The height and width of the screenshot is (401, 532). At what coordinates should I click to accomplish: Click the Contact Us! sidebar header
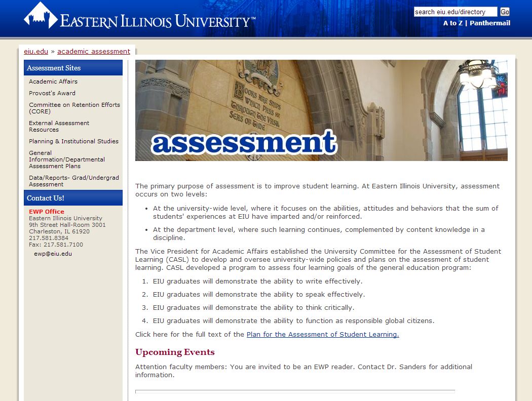pos(73,198)
